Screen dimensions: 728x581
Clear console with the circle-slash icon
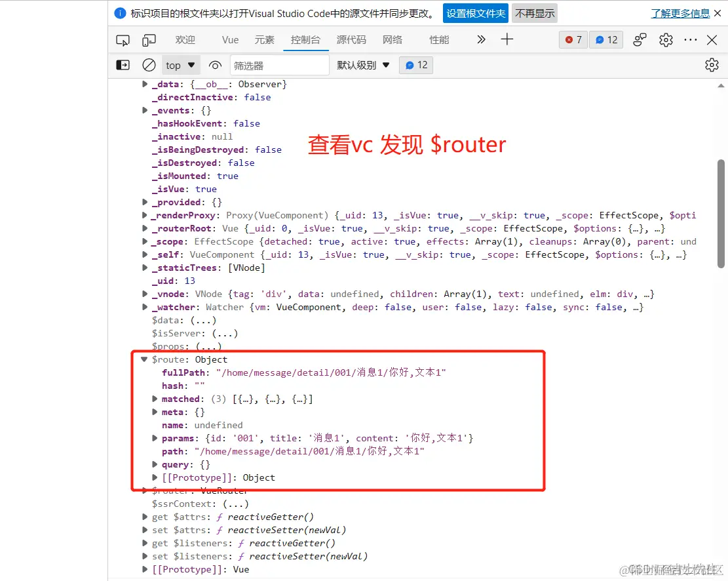pyautogui.click(x=149, y=65)
